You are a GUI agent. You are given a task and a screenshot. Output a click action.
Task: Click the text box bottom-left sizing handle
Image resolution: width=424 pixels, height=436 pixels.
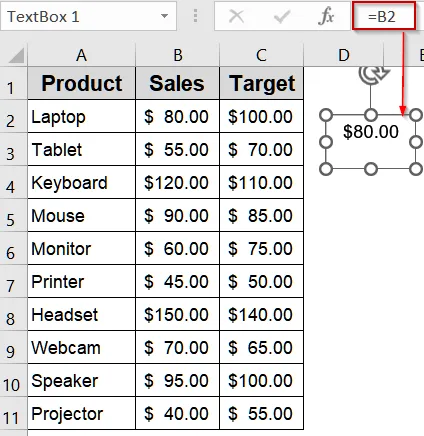326,169
